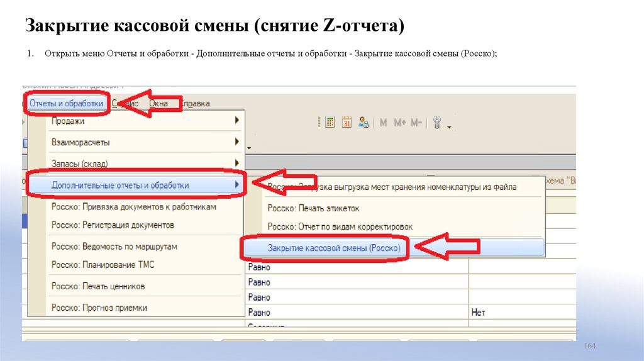Open the calendar toolbar icon
Viewport: 644px width, 361px height.
pyautogui.click(x=347, y=123)
